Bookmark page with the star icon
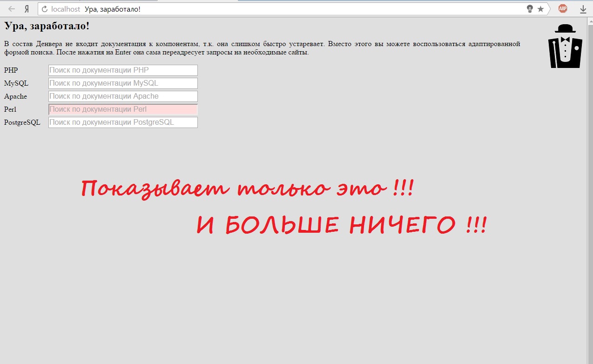 540,9
